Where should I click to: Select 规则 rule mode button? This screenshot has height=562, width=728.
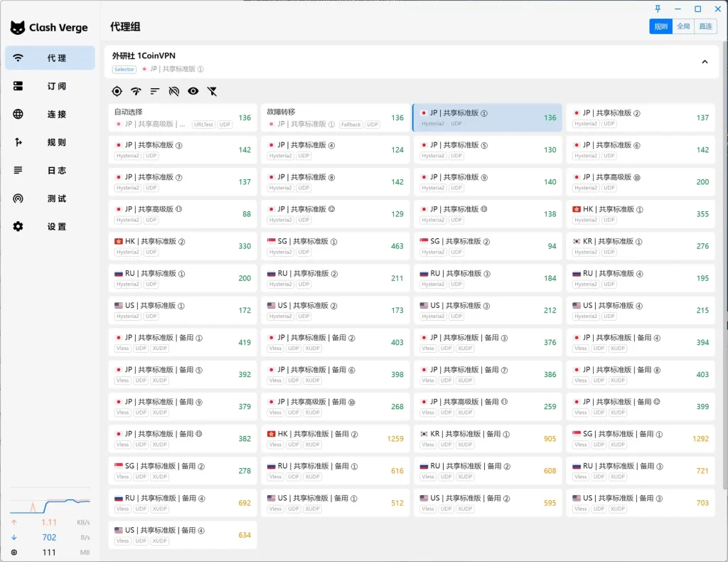tap(660, 26)
